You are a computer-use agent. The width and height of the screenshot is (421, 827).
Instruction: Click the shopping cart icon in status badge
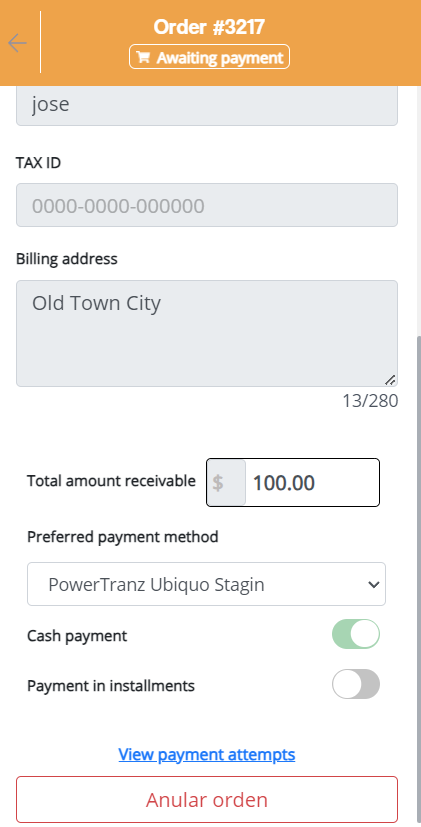[143, 57]
